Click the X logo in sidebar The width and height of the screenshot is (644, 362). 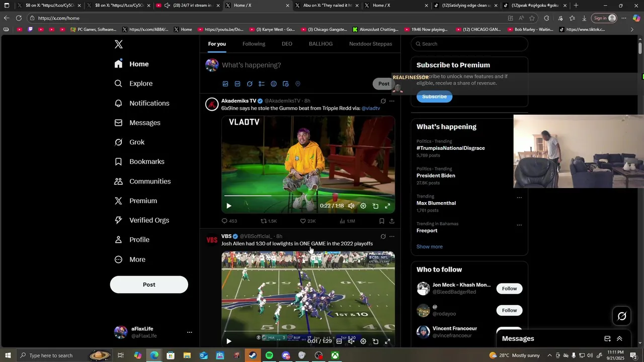(x=118, y=44)
